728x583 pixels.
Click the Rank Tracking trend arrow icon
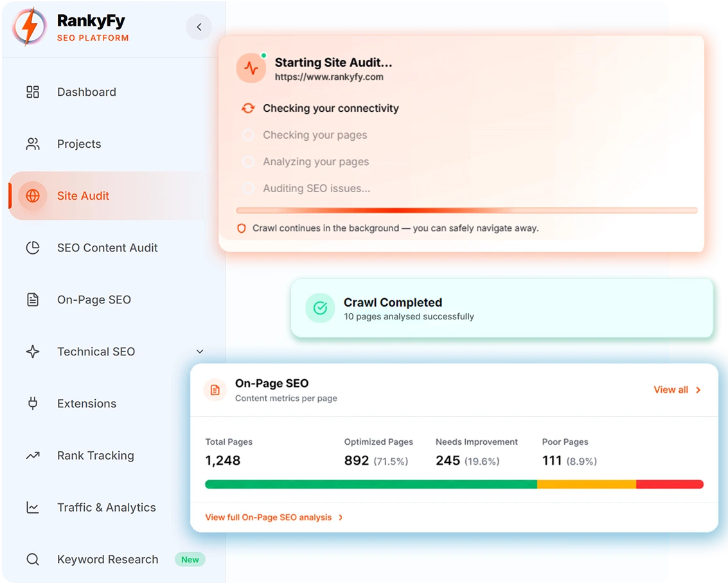click(x=33, y=456)
